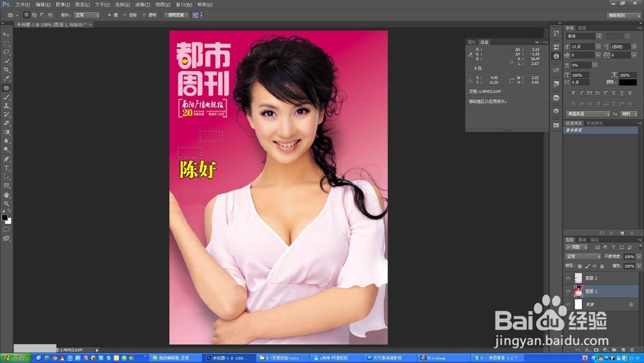Viewport: 644px width, 363px height.
Task: Create a new group folder icon
Action: point(614,350)
